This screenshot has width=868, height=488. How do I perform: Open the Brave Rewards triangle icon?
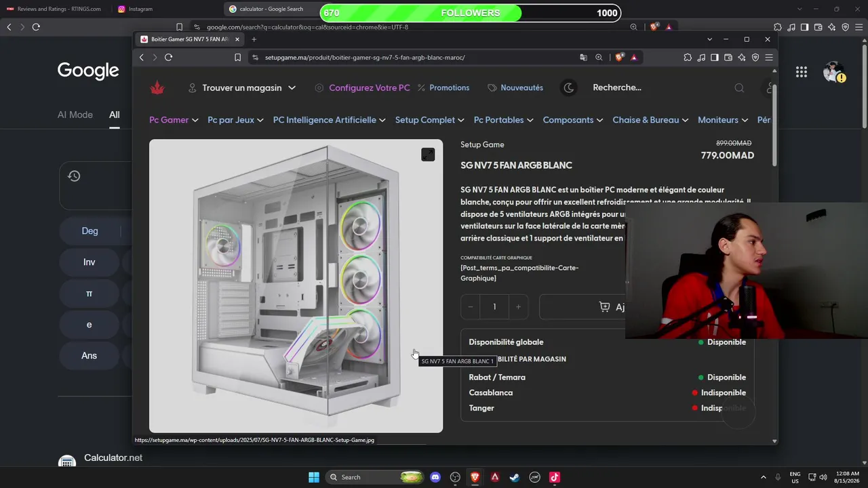634,58
